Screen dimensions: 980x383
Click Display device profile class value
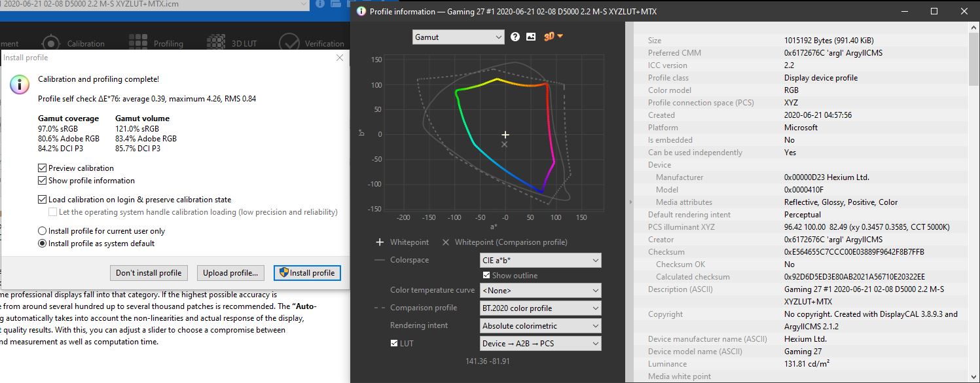(821, 78)
